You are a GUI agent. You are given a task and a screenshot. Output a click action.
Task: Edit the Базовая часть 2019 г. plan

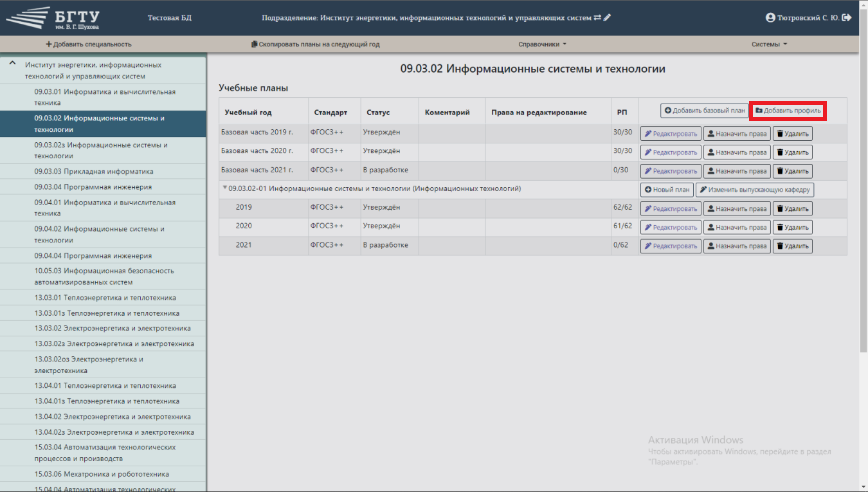(671, 134)
